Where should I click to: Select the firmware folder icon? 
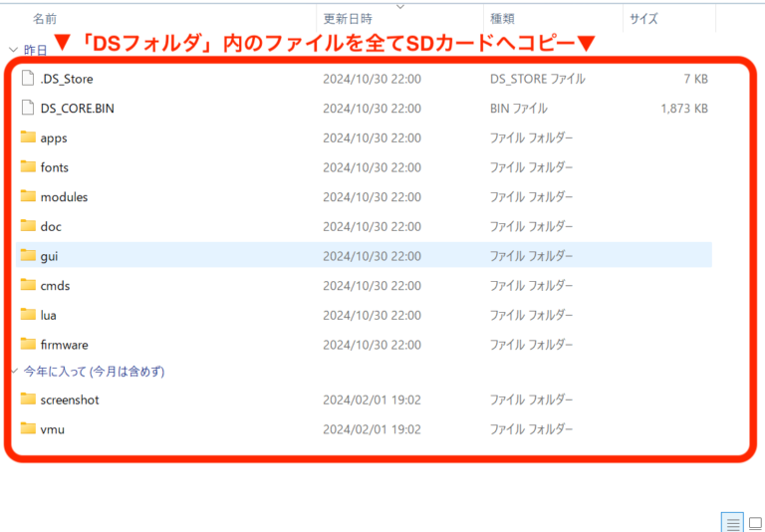[28, 345]
